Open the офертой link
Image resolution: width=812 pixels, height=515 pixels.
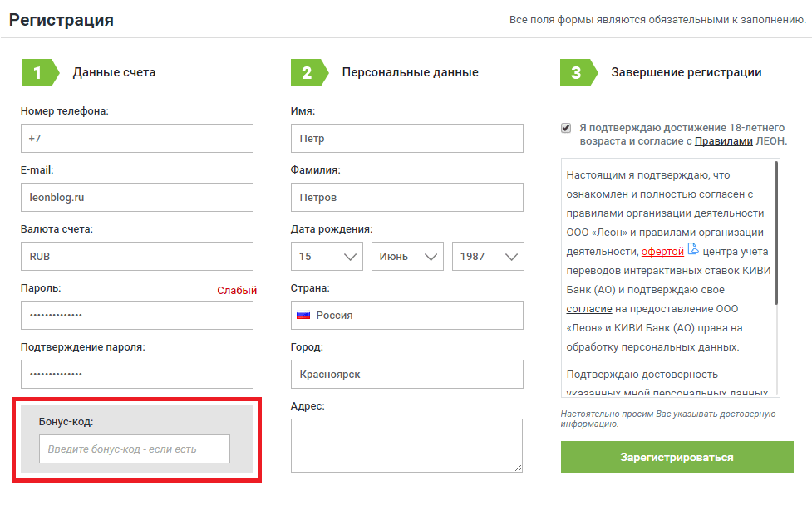tap(662, 252)
